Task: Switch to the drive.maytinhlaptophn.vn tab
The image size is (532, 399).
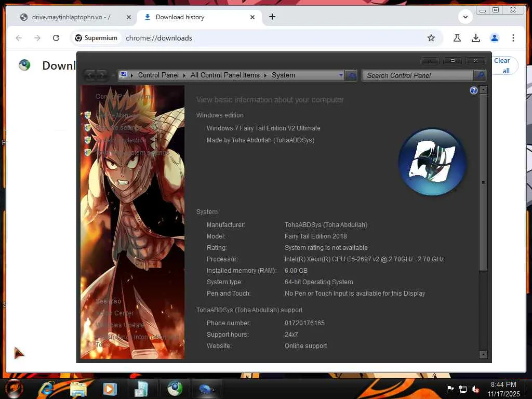Action: (x=71, y=17)
